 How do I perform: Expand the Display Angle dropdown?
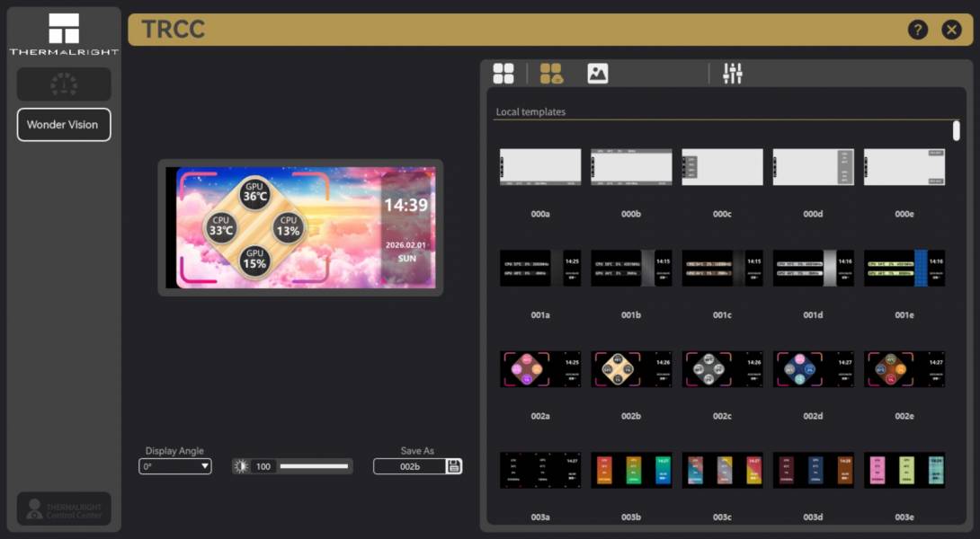click(175, 466)
